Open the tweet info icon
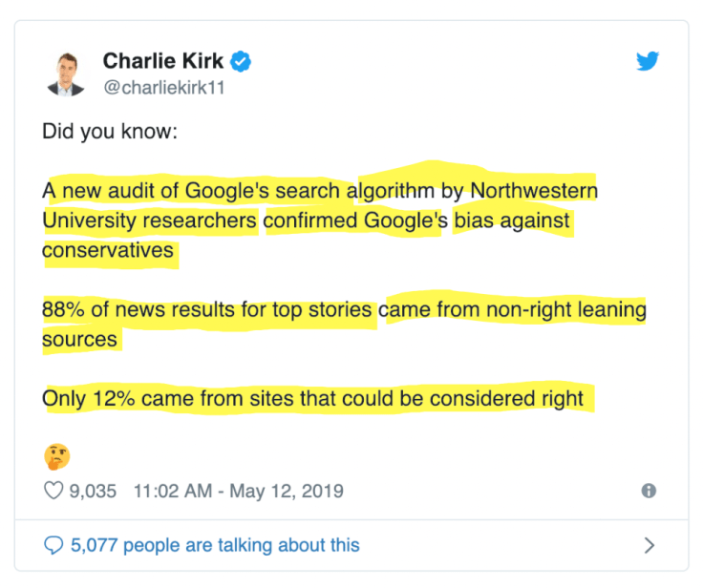Viewport: 703px width, 588px height. tap(649, 491)
